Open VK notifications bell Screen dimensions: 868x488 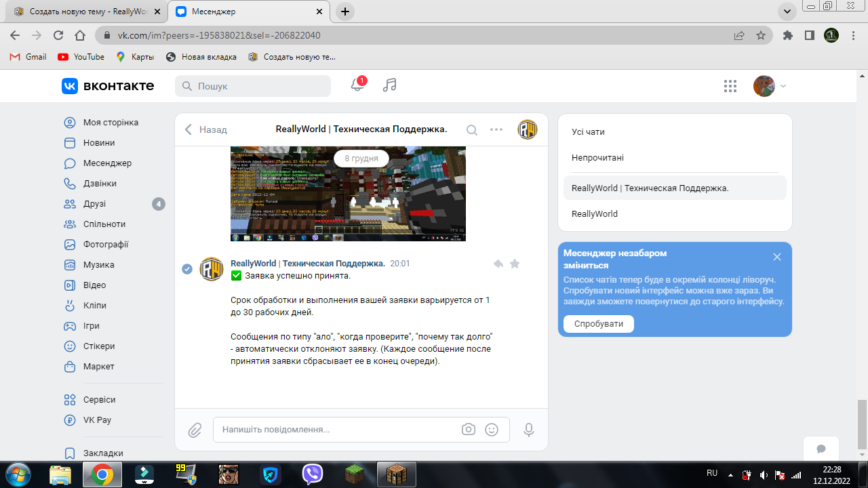pos(357,85)
